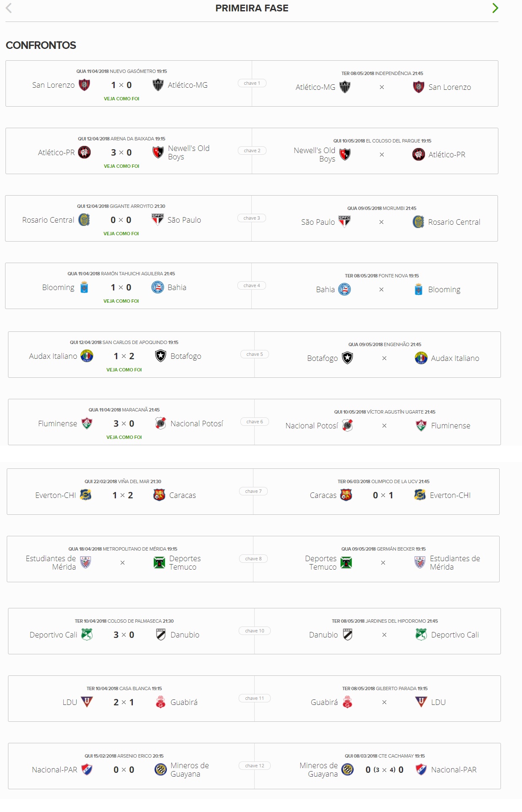Screen dimensions: 522x812
Task: Click Atlético-PR crest in chave 2 first leg
Action: pos(84,152)
